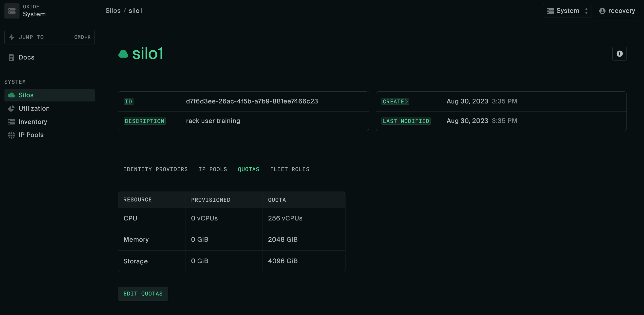644x315 pixels.
Task: Open the Jump To search box
Action: 50,37
